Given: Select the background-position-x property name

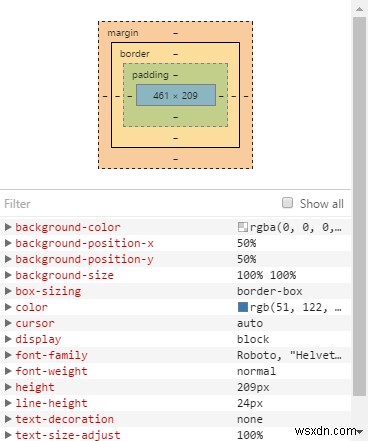Looking at the screenshot, I should [x=84, y=243].
